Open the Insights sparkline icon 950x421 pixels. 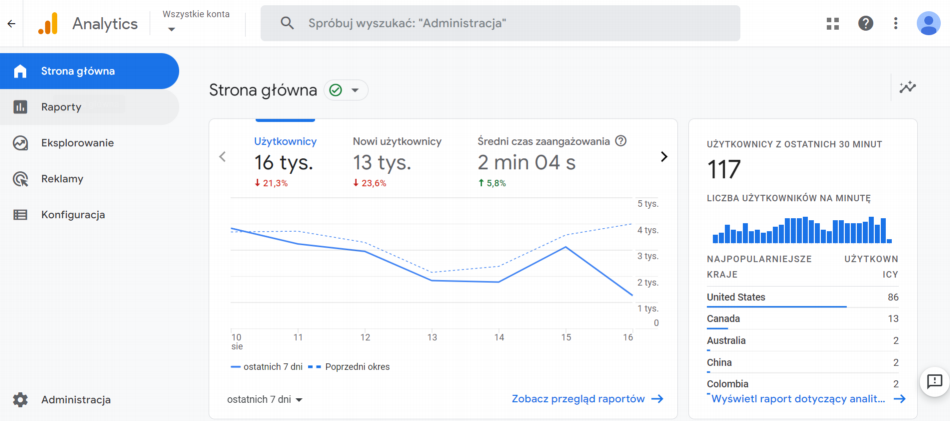point(907,88)
